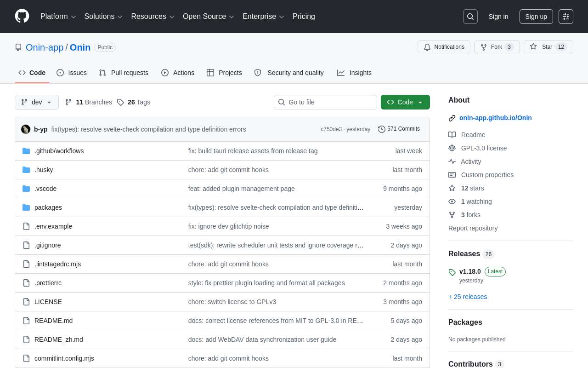Viewport: 588px width, 368px height.
Task: Open the Security and quality tab
Action: click(289, 73)
